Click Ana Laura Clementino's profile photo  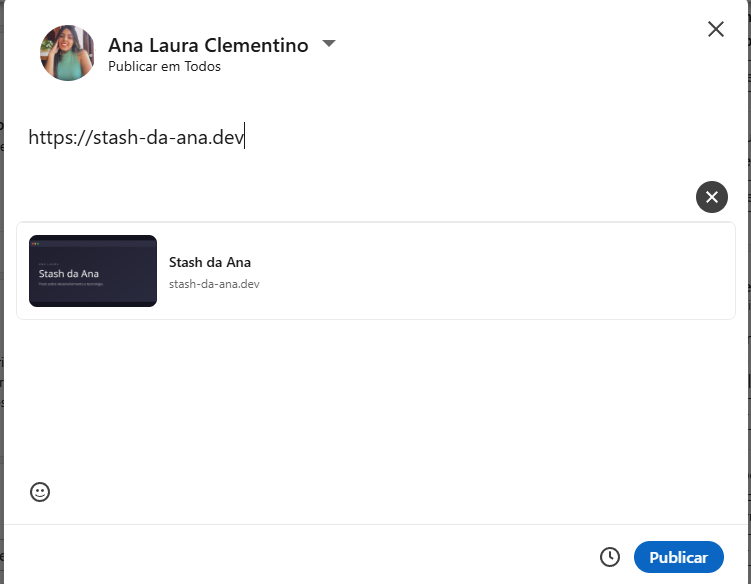click(x=67, y=53)
